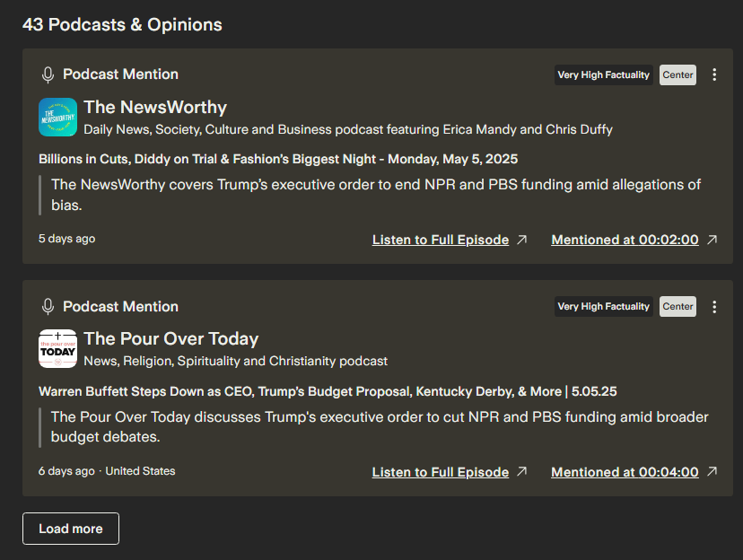This screenshot has width=743, height=560.
Task: Load more podcasts and opinions
Action: (71, 529)
